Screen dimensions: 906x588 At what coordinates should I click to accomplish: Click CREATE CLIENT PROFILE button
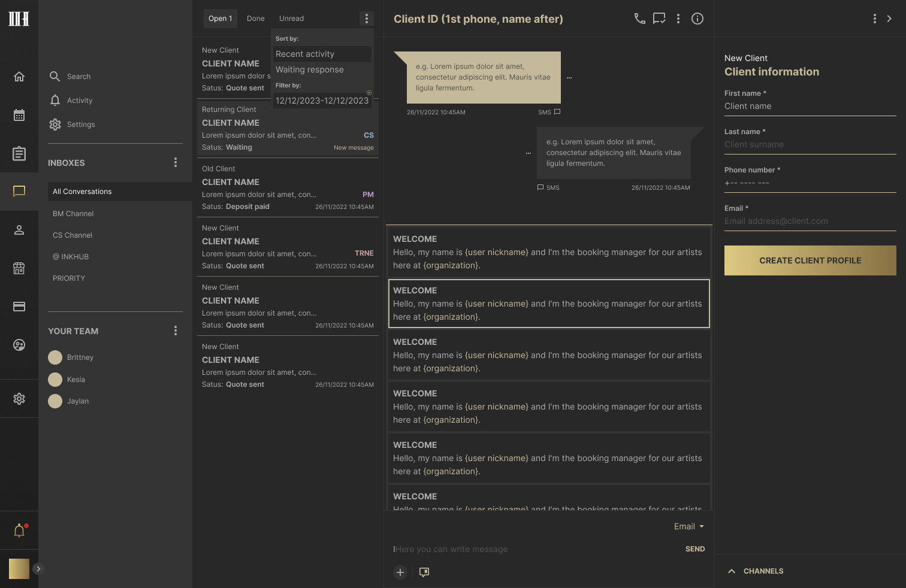click(x=810, y=260)
